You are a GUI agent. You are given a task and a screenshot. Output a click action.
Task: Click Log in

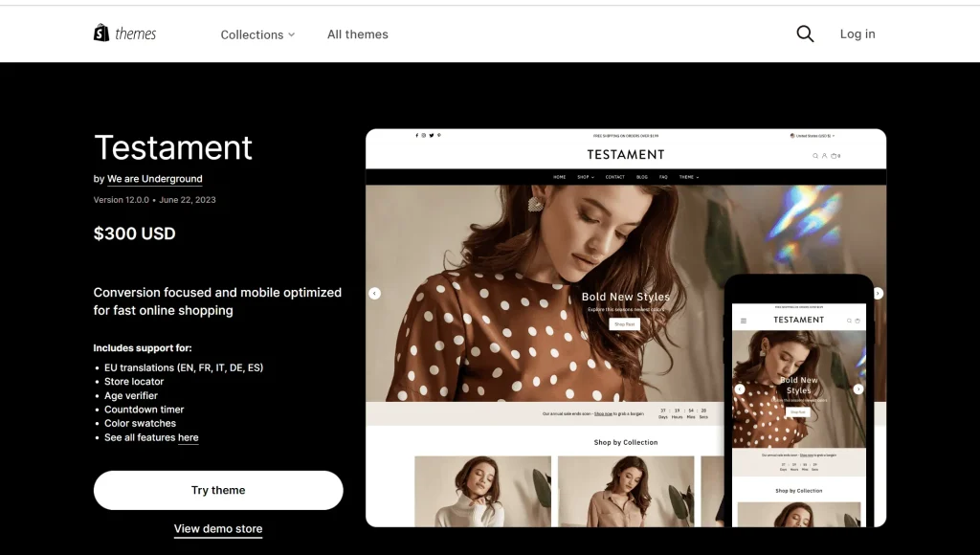click(857, 33)
